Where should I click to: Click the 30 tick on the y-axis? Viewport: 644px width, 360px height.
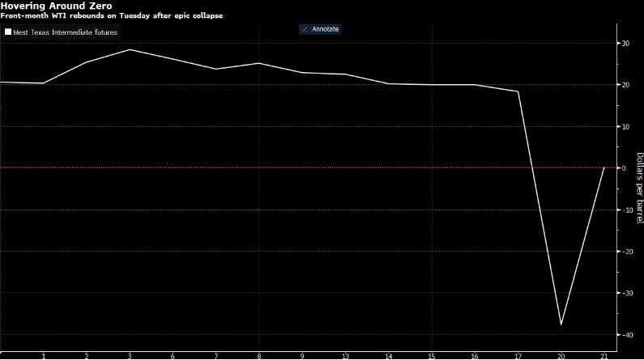625,43
